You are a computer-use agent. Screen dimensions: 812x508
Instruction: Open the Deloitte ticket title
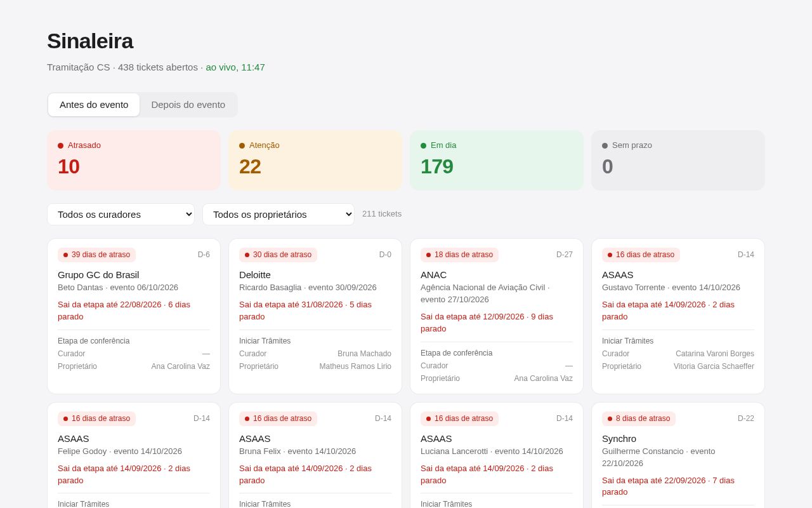pos(255,275)
